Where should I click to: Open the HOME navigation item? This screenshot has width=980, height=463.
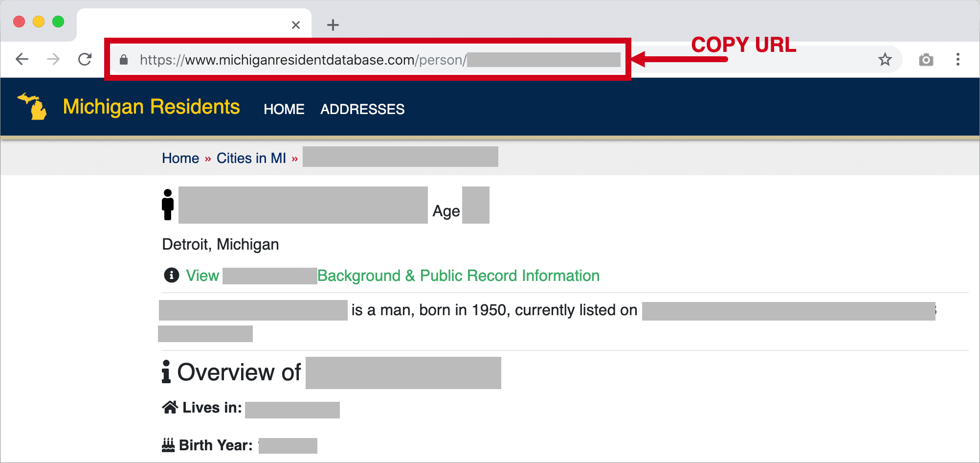point(284,109)
